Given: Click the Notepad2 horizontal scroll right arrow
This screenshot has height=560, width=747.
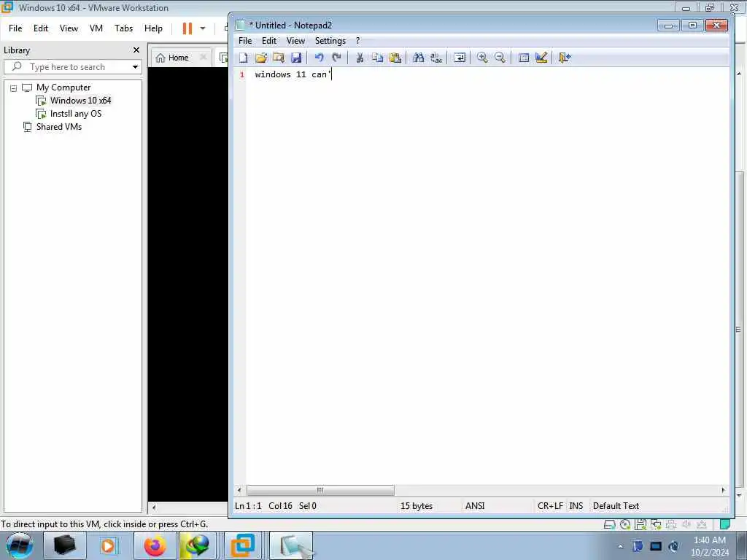Looking at the screenshot, I should pyautogui.click(x=723, y=490).
